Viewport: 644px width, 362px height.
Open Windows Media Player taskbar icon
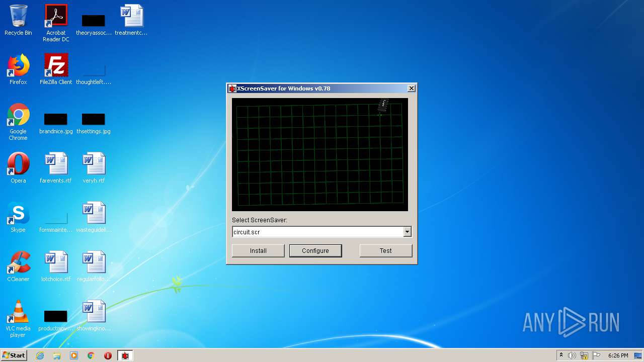pyautogui.click(x=74, y=355)
